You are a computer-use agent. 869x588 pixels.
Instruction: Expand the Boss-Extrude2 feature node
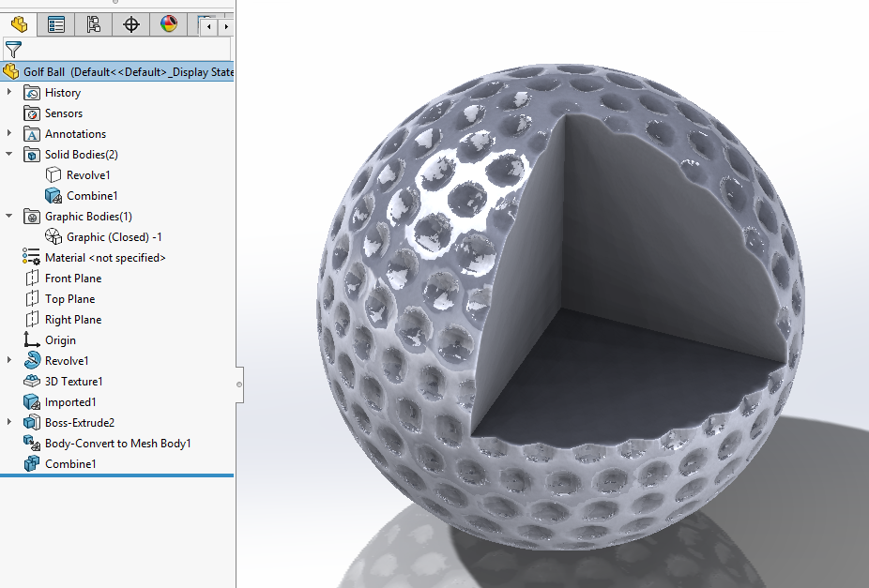(x=8, y=422)
